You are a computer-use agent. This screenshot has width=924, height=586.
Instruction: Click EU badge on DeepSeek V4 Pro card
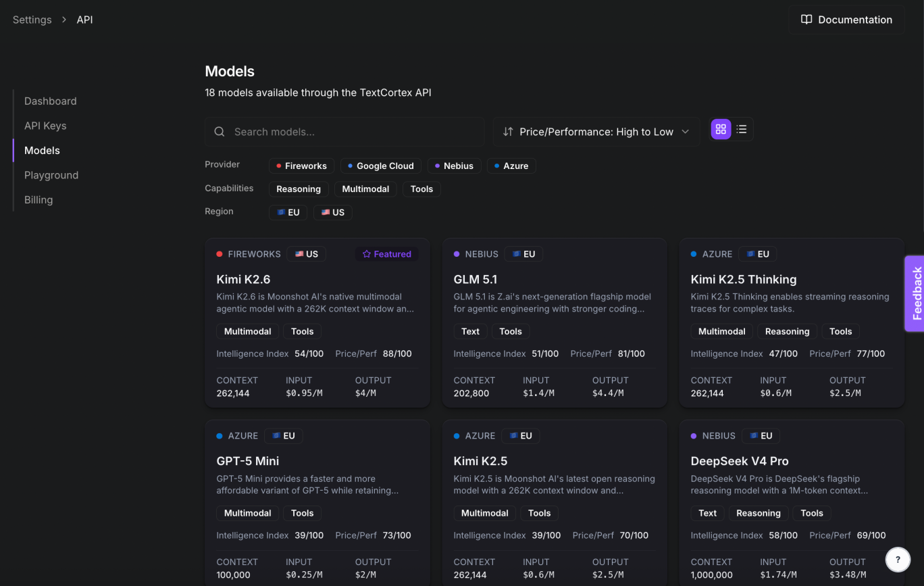pyautogui.click(x=761, y=436)
